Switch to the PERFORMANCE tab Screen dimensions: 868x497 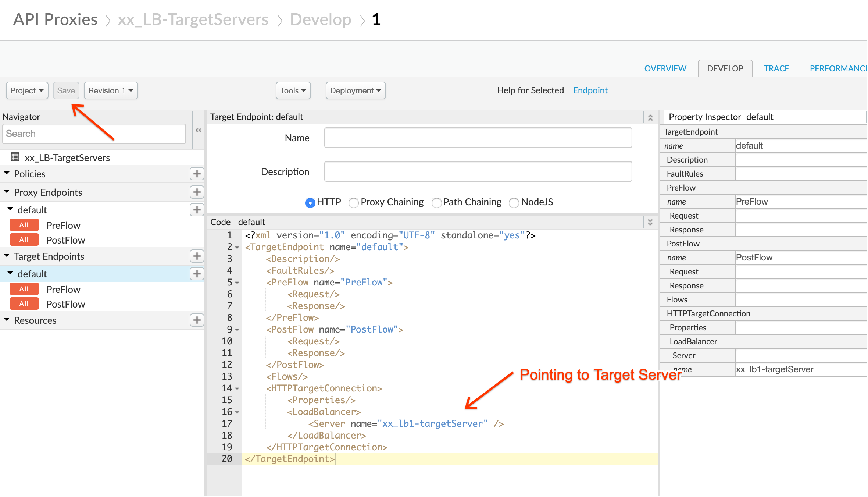pos(838,68)
